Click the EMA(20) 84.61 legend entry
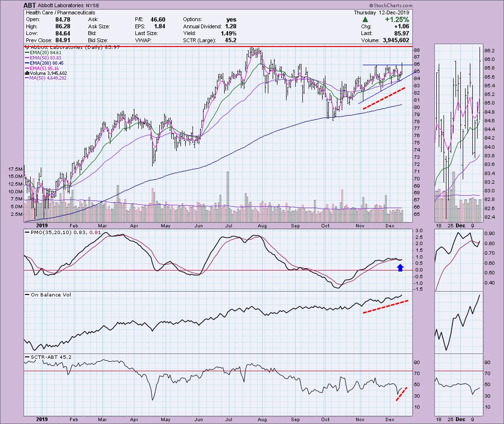This screenshot has width=504, height=424. (43, 52)
